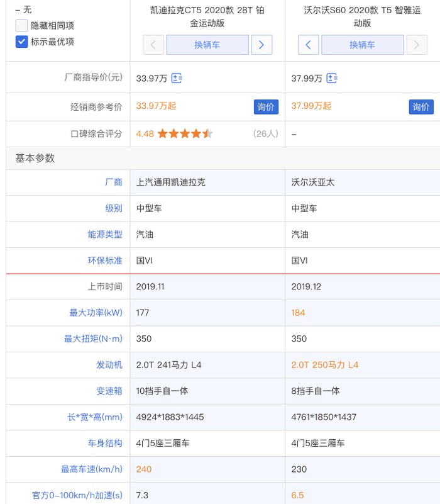Click previous arrow for Cadillac CT5 column

tap(153, 45)
